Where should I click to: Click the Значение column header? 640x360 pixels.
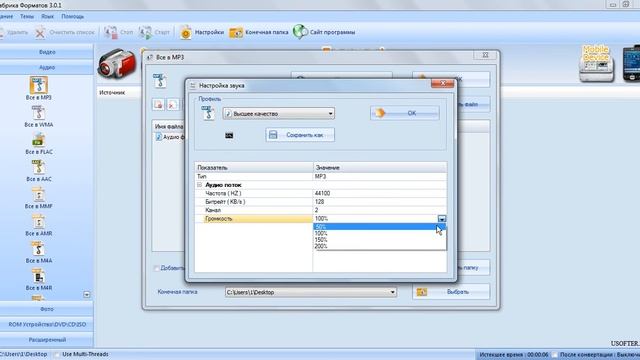tap(380, 168)
